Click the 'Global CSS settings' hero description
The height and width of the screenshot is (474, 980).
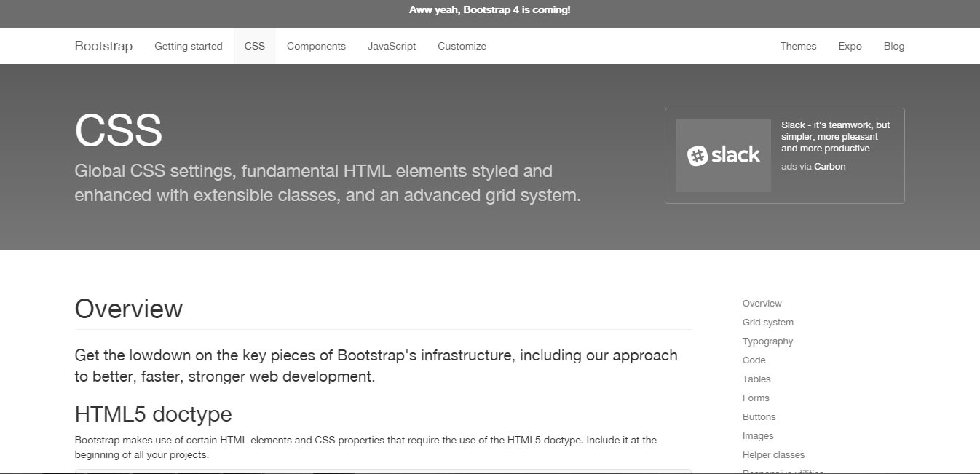click(x=328, y=183)
